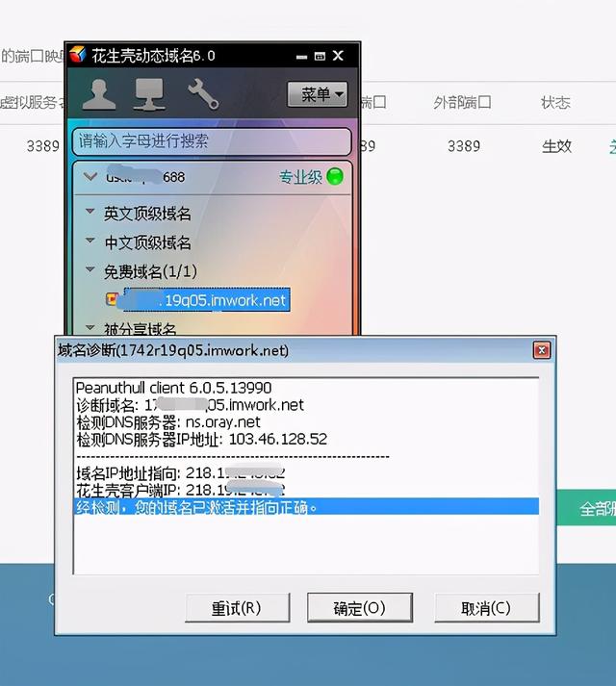Image resolution: width=616 pixels, height=686 pixels.
Task: Click the 取消(C) button
Action: click(486, 608)
